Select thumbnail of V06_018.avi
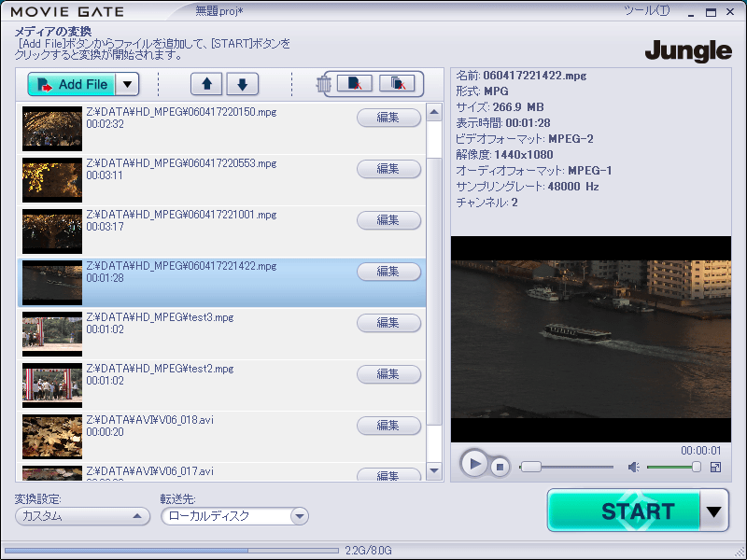 pos(52,438)
